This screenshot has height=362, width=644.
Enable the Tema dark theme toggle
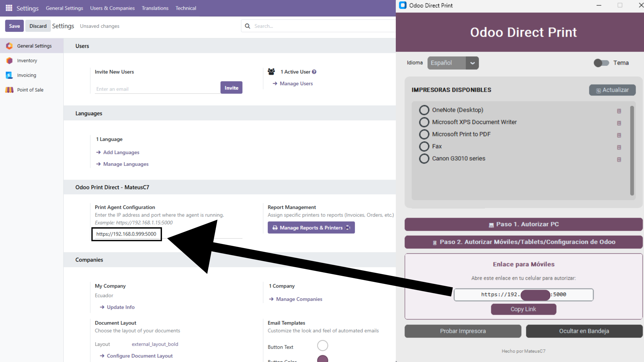pos(601,63)
